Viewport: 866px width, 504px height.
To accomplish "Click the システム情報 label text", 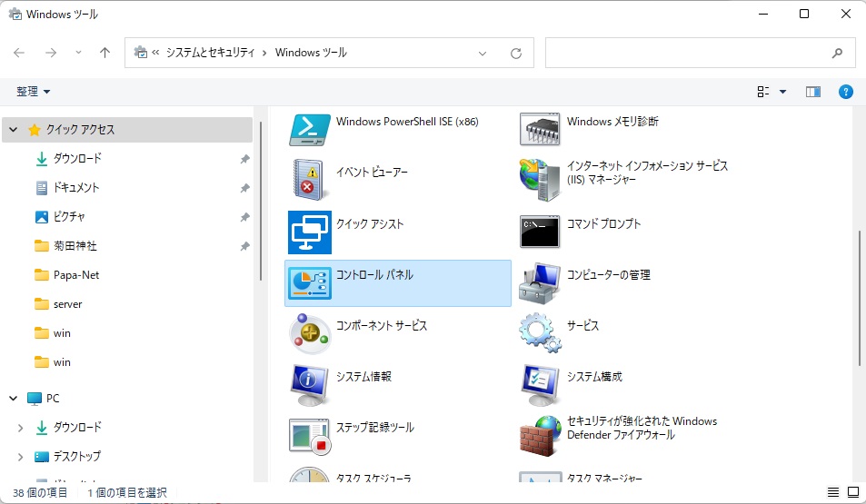I will pyautogui.click(x=364, y=377).
